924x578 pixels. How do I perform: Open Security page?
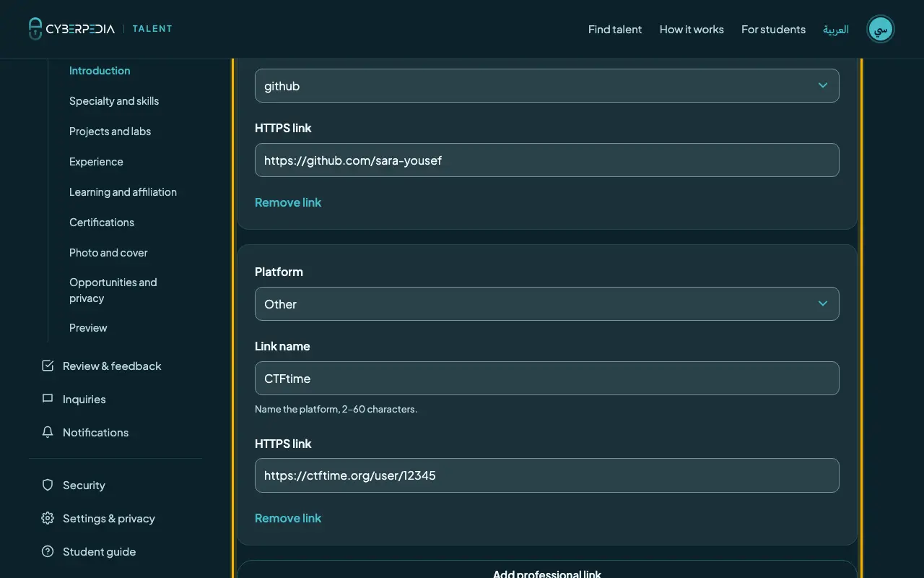tap(84, 486)
